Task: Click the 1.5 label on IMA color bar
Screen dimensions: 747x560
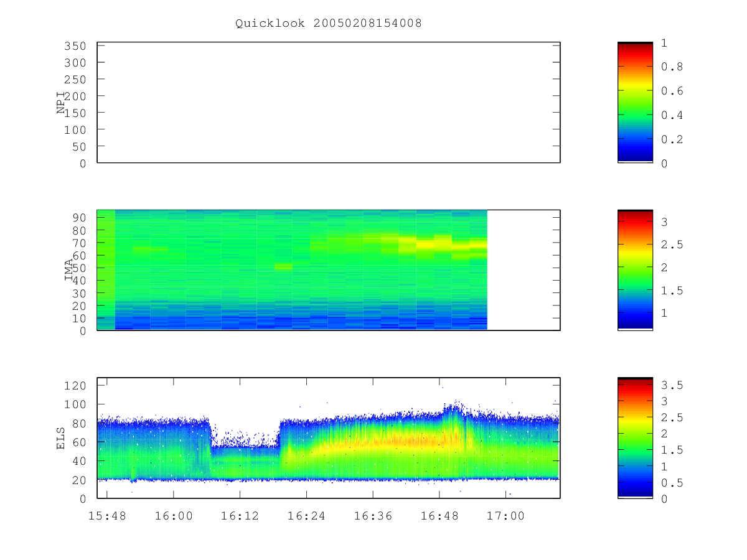Action: pos(671,290)
